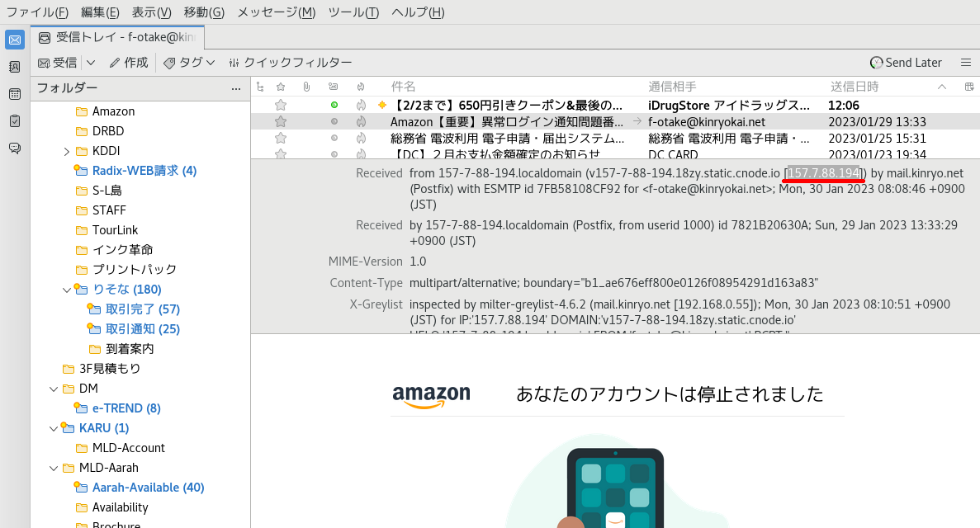Screen dimensions: 980x528
Task: Open the ヘルプ menu
Action: [x=418, y=12]
